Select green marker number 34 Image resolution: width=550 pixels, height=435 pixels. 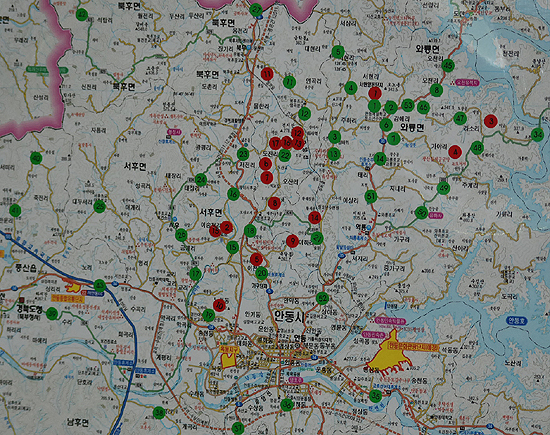(x=537, y=135)
